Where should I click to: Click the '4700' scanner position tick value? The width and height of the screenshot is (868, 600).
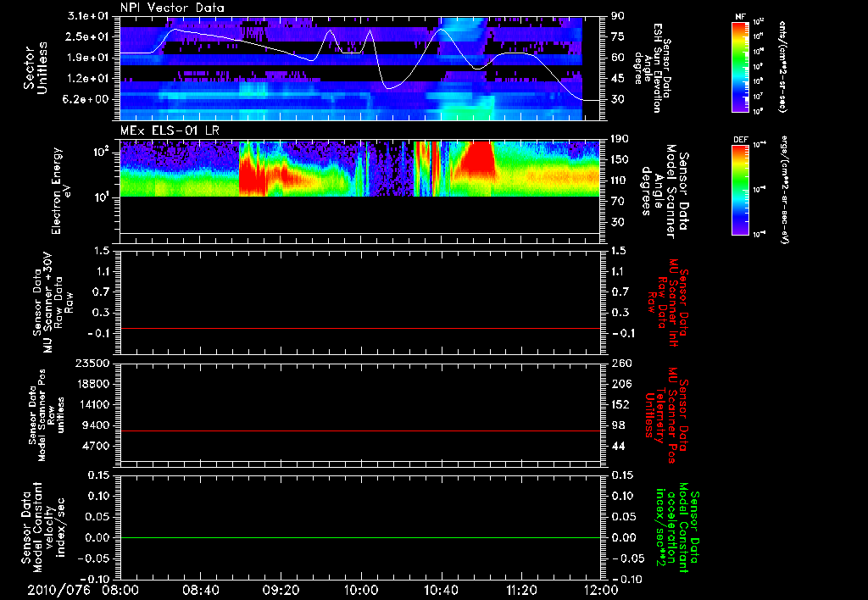click(x=96, y=446)
